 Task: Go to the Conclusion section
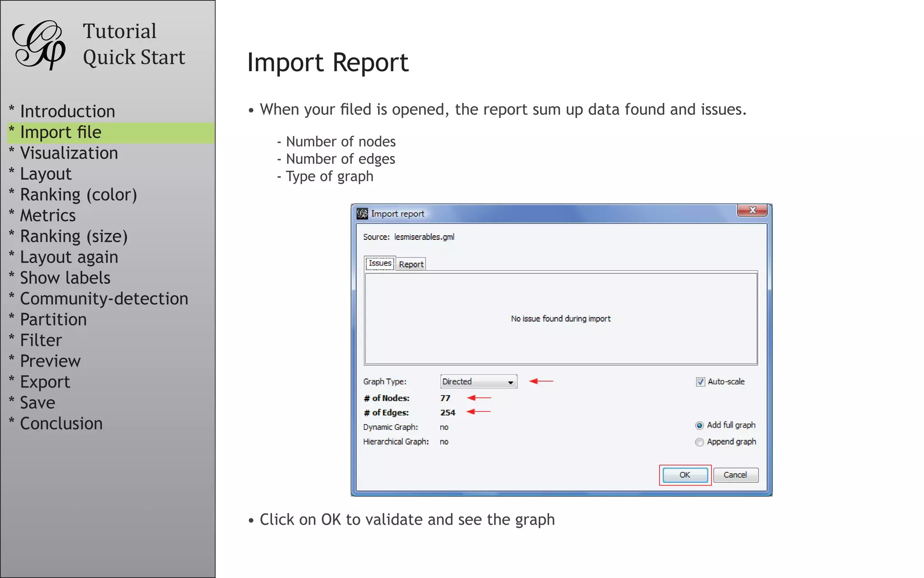[x=61, y=424]
